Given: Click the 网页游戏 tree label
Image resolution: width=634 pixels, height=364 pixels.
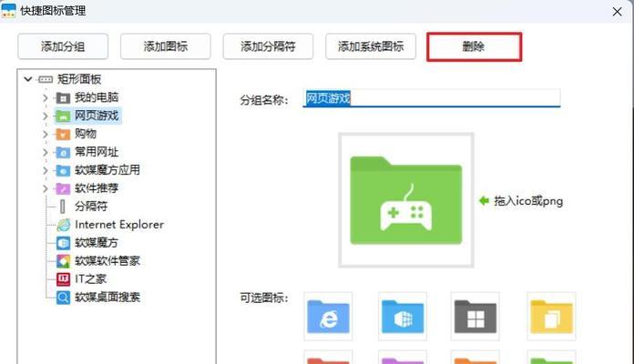Looking at the screenshot, I should coord(97,116).
